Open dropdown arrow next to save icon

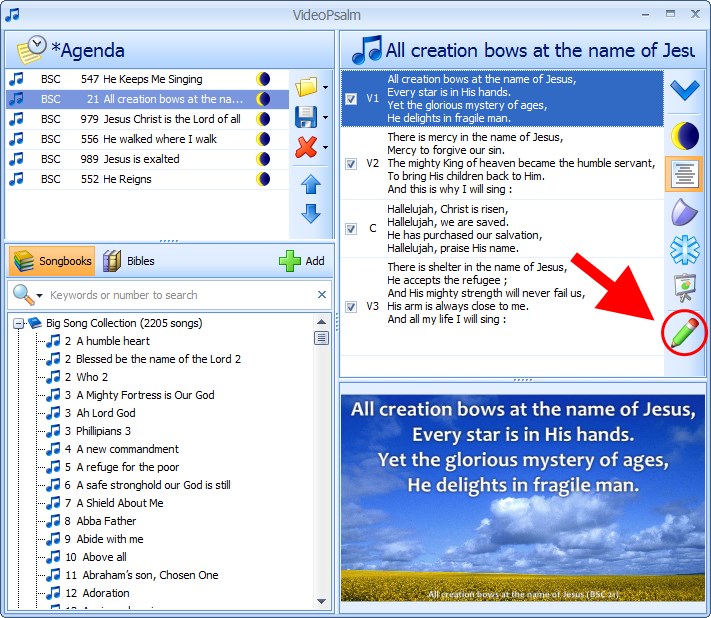click(x=326, y=117)
